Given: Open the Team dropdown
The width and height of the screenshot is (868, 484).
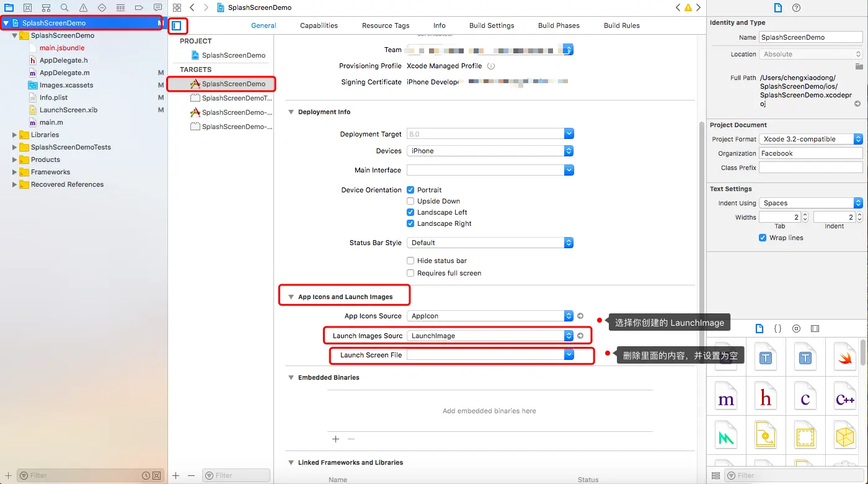Looking at the screenshot, I should click(x=490, y=50).
